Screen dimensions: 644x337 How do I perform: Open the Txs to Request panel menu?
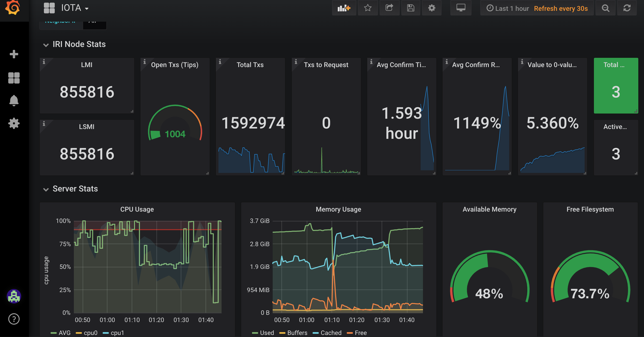point(326,65)
